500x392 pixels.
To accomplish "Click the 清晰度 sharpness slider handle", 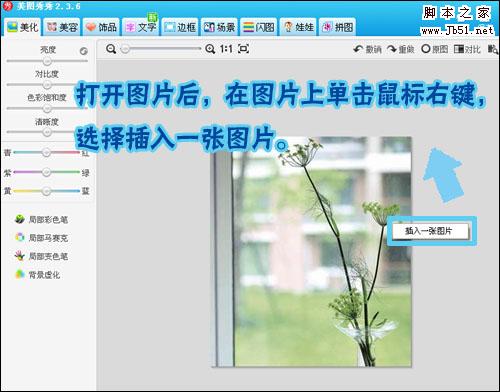I will point(47,132).
